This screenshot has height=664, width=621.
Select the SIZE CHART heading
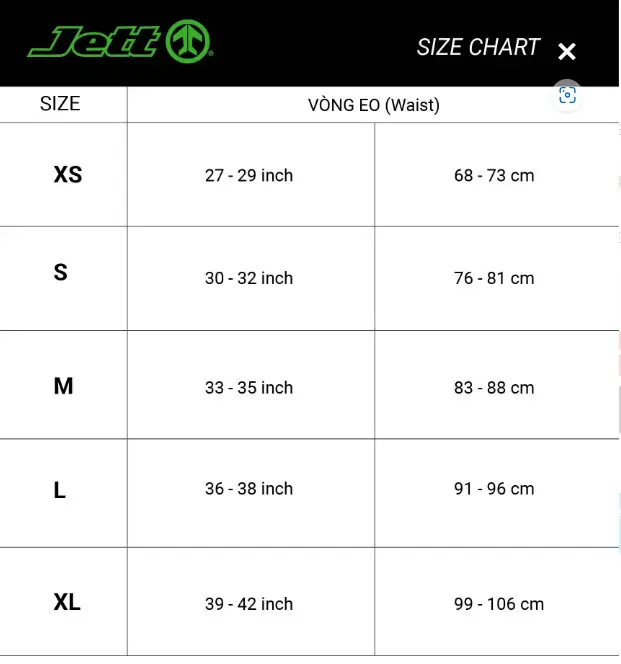[x=478, y=47]
